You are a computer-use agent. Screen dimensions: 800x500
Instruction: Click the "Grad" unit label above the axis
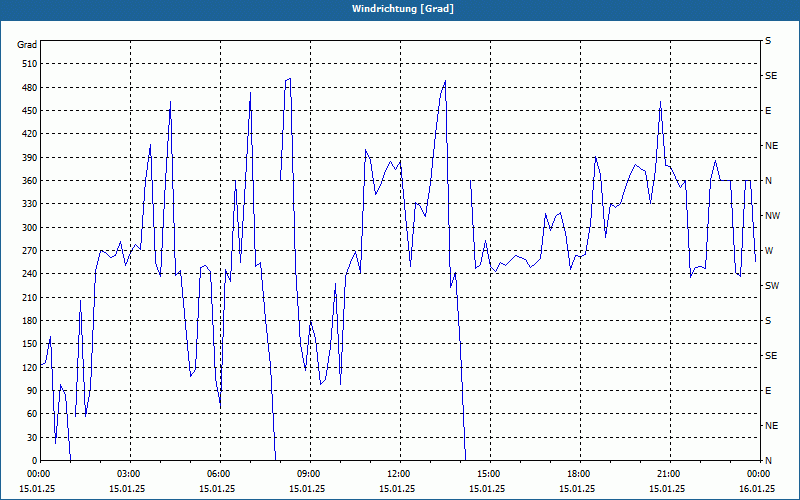(x=27, y=45)
